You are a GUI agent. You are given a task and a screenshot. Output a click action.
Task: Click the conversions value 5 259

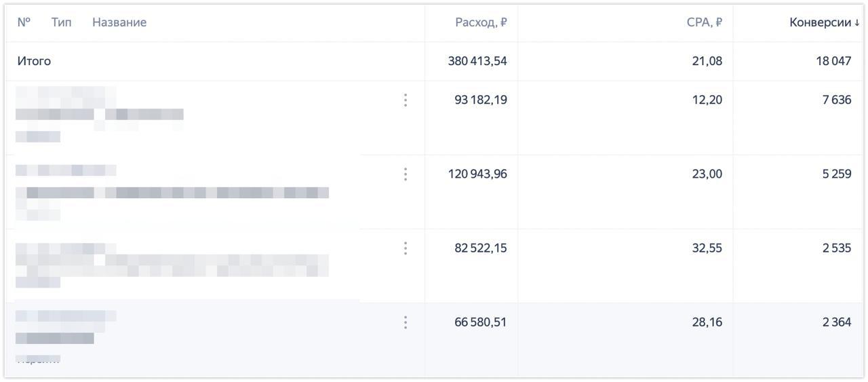pyautogui.click(x=836, y=174)
